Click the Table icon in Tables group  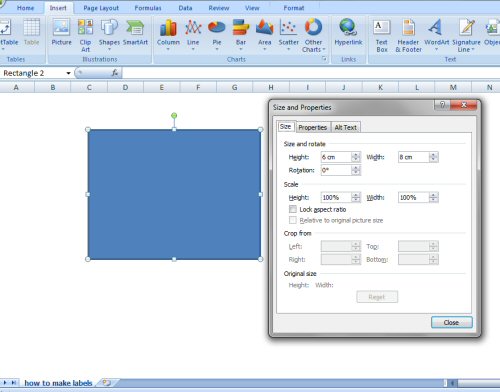pyautogui.click(x=31, y=32)
